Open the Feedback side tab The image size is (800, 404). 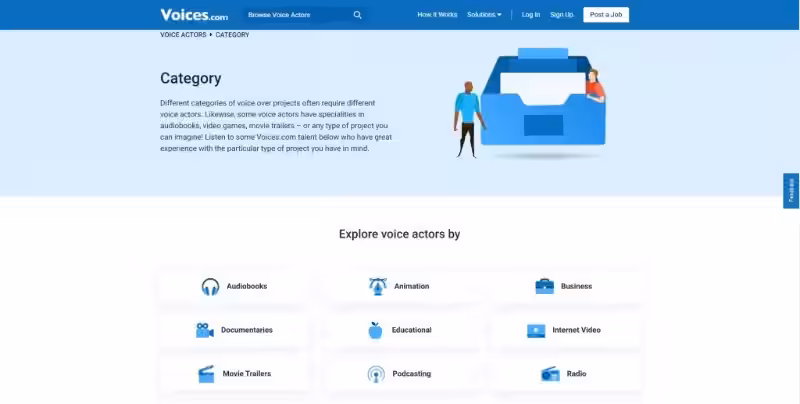click(x=791, y=190)
